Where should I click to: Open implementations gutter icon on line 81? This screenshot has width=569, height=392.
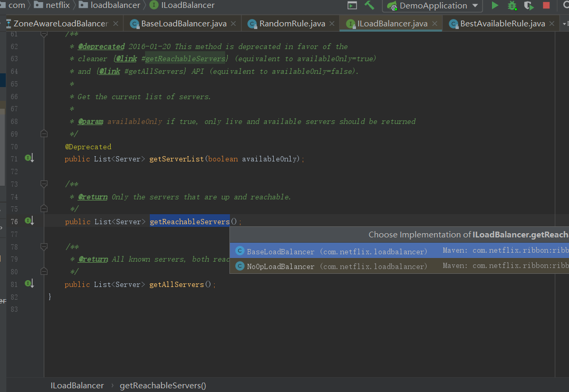29,283
